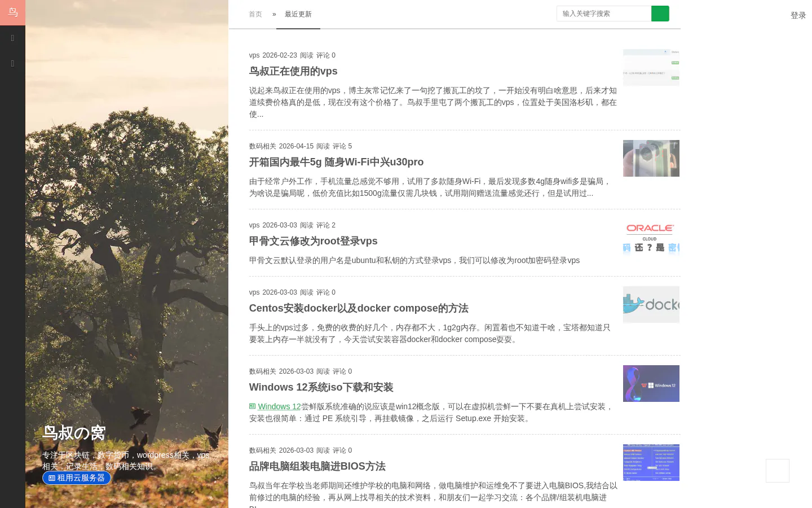Focus the 输入关键字搜索 search field
812x508 pixels.
604,14
